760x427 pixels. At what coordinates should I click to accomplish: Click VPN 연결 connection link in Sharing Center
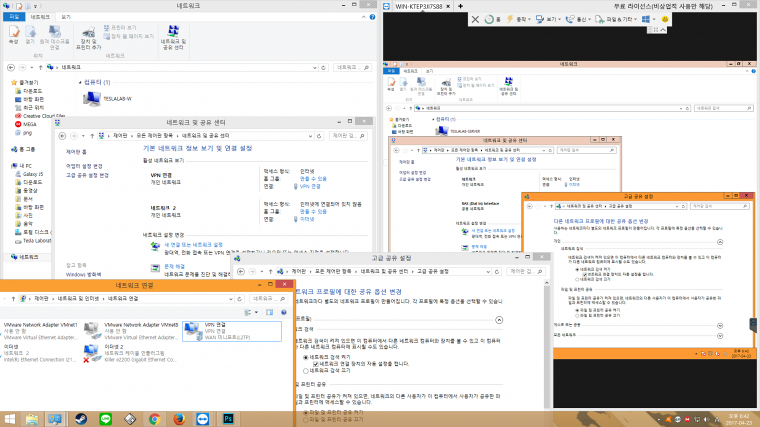[310, 187]
